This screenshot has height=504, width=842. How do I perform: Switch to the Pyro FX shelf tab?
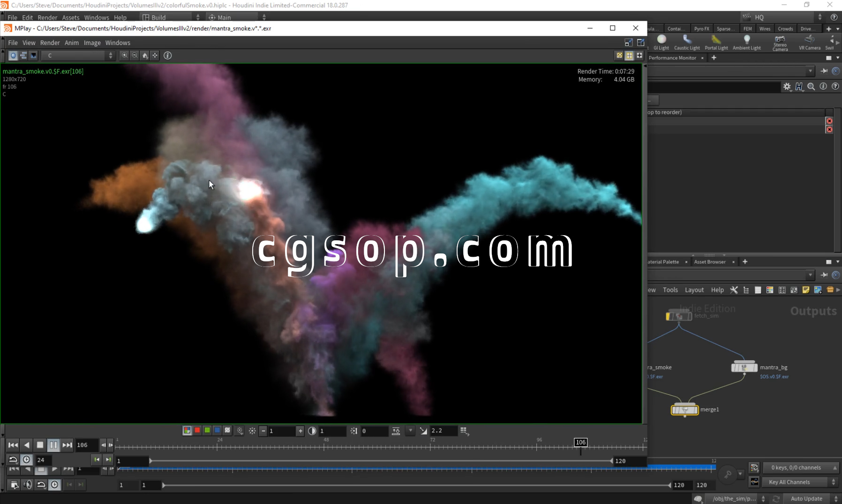702,29
